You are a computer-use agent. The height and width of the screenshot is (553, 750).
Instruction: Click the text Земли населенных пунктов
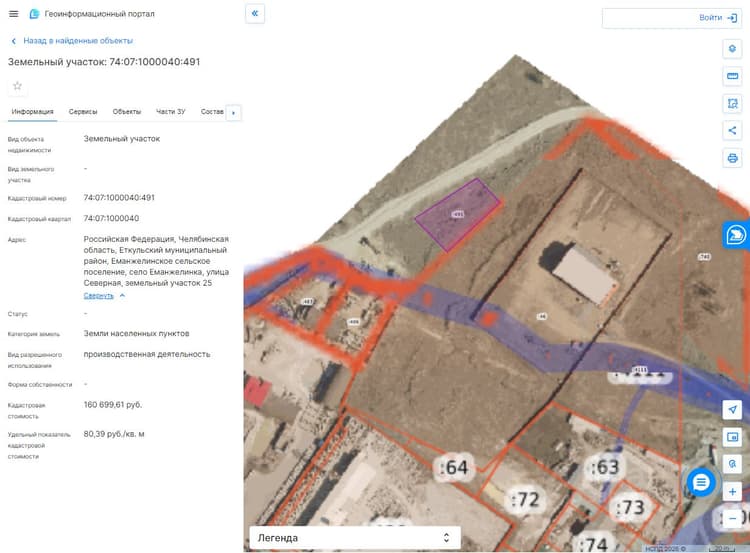[x=136, y=333]
